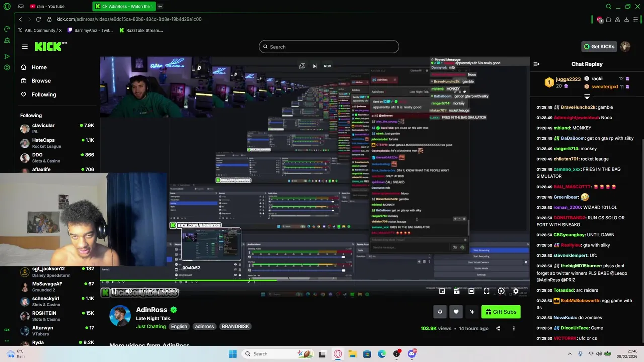Viewport: 644px width, 362px height.
Task: Click the Opera GX logo menu
Action: (x=7, y=6)
